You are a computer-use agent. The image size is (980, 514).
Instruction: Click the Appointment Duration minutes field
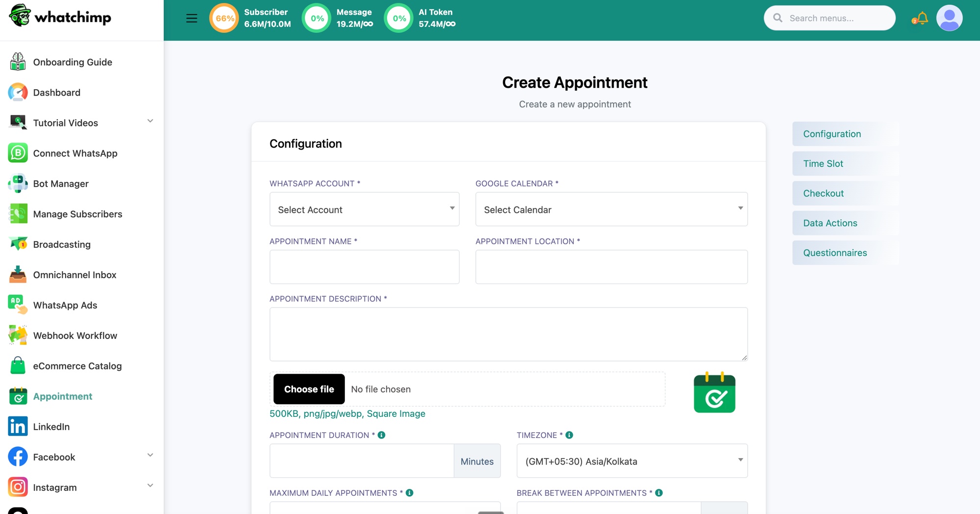pos(362,461)
